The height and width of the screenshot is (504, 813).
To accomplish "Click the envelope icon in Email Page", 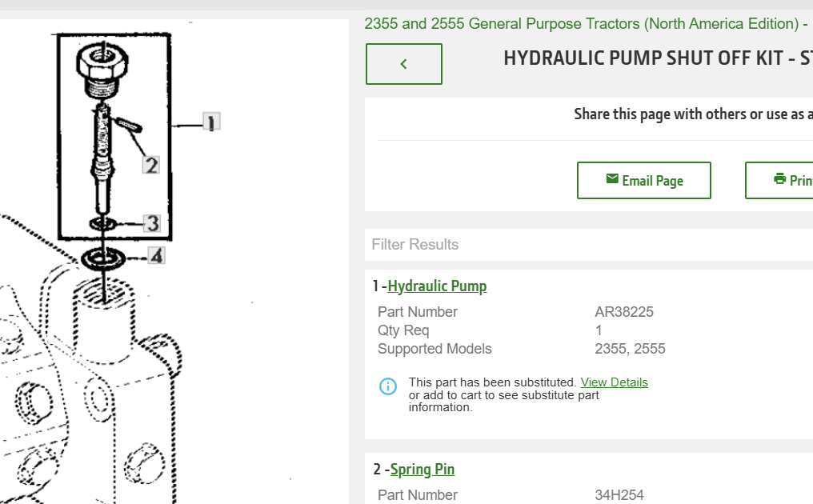I will click(x=612, y=179).
